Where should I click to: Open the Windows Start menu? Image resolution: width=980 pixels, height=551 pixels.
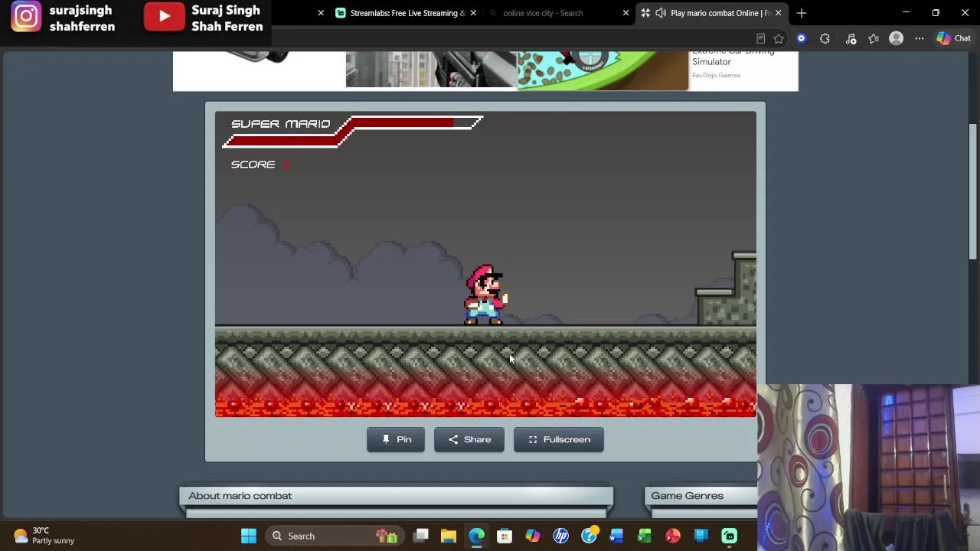249,536
